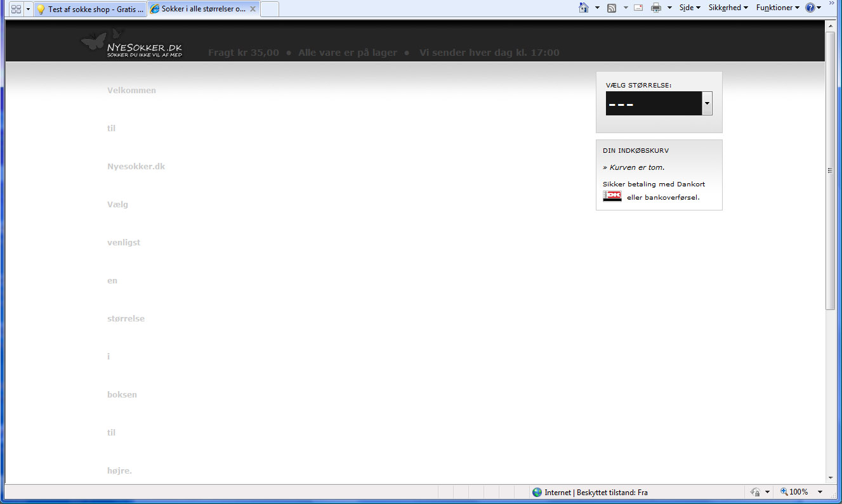Click the Dankort payment card logo
This screenshot has width=842, height=504.
[612, 197]
